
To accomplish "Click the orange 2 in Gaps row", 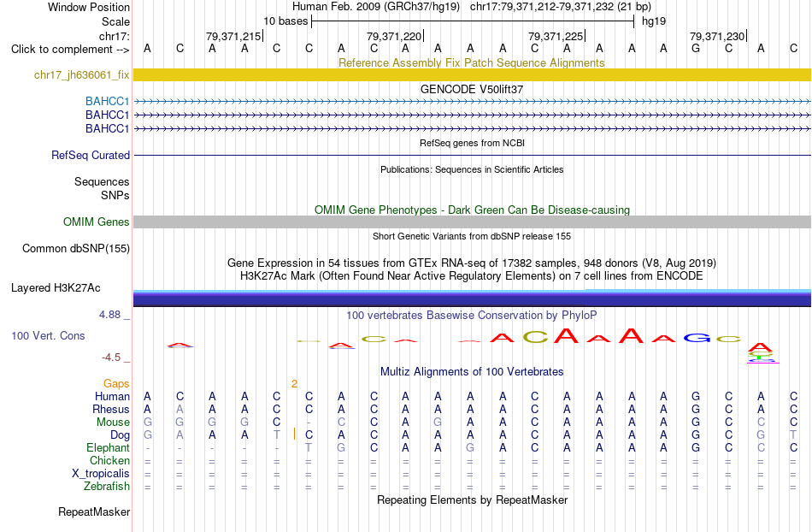I will tap(294, 384).
